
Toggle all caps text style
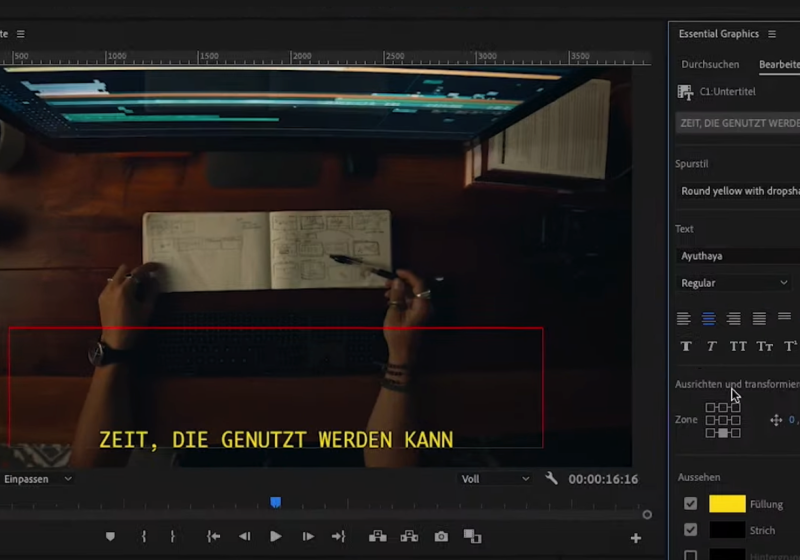(738, 347)
